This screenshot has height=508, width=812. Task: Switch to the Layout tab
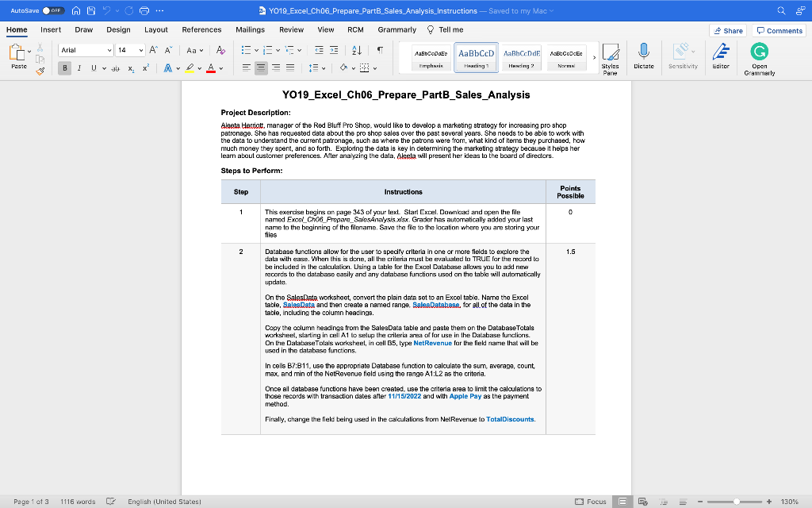pos(156,30)
